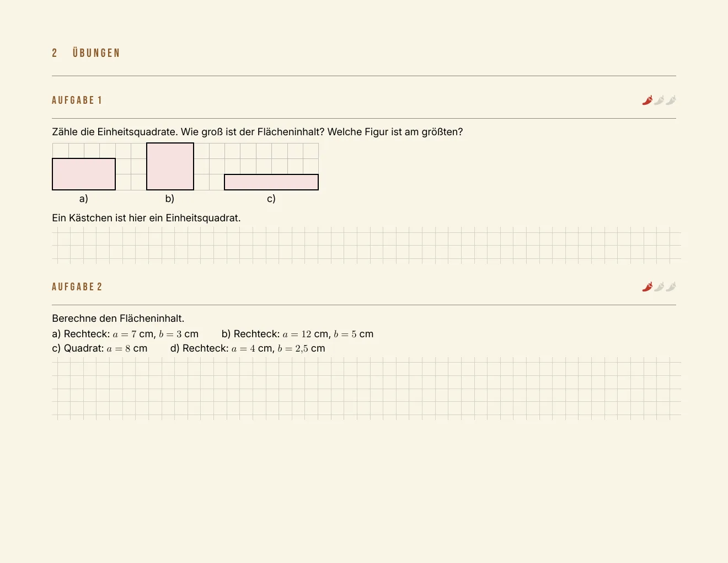Viewport: 728px width, 563px height.
Task: Select the tall pink figure b)
Action: coord(170,166)
